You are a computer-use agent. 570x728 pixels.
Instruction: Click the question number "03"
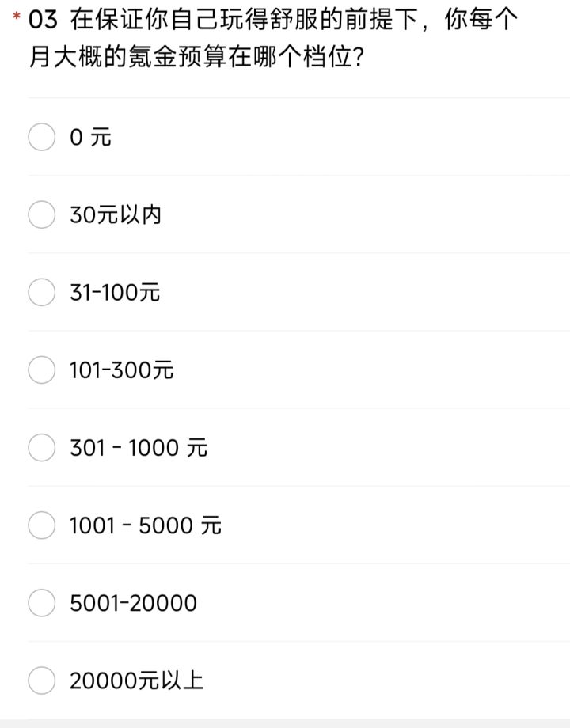pos(43,21)
